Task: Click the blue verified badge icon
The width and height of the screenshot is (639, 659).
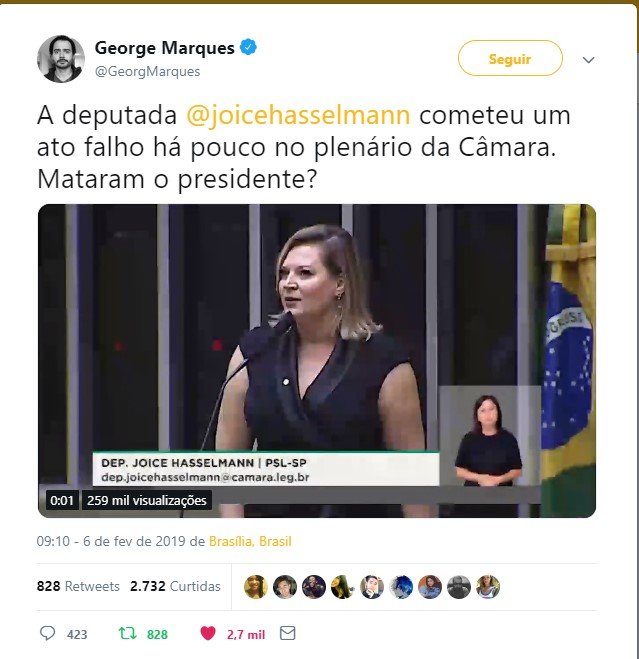Action: (248, 47)
